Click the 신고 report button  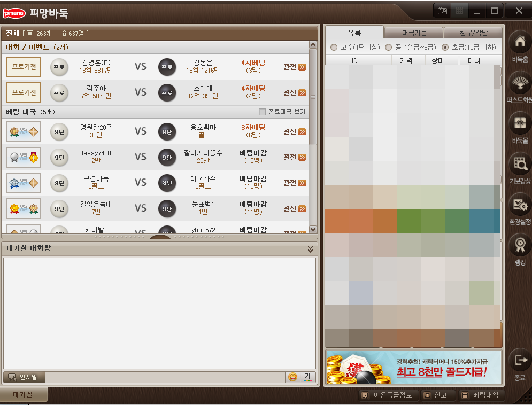coord(437,395)
